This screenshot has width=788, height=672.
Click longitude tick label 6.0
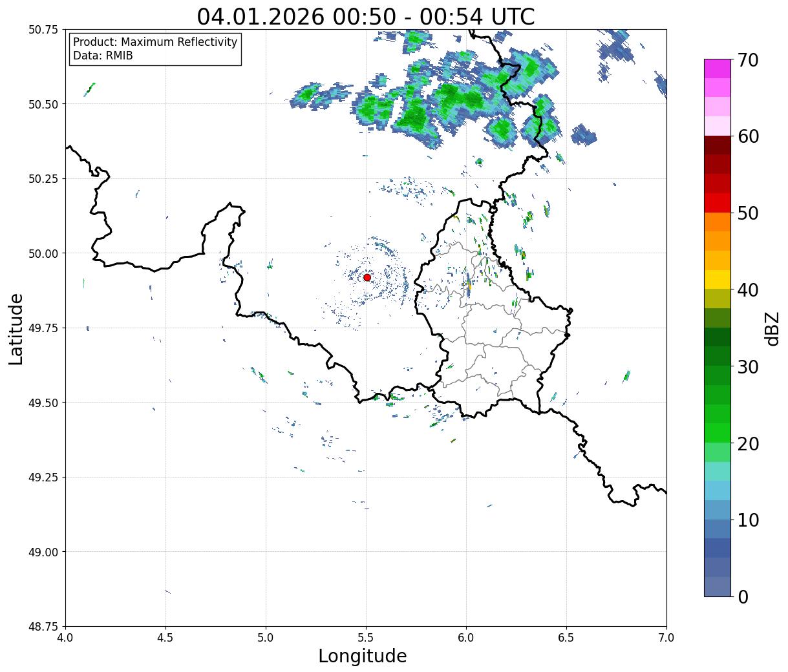point(466,637)
